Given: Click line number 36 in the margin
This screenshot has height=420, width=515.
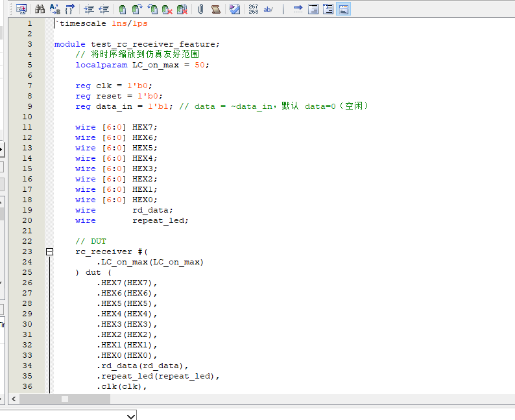Looking at the screenshot, I should coord(27,386).
